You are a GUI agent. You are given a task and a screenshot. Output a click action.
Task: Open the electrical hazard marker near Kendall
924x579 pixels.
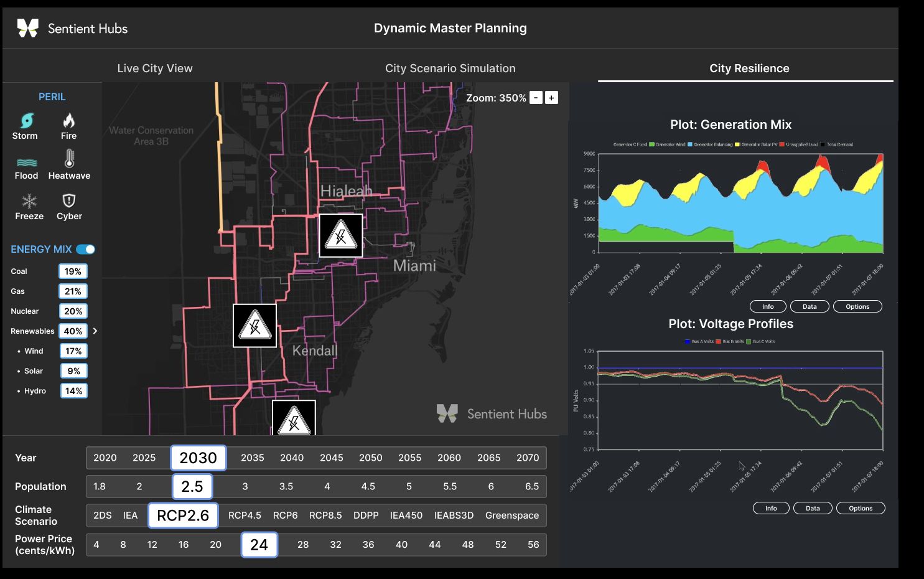click(255, 326)
